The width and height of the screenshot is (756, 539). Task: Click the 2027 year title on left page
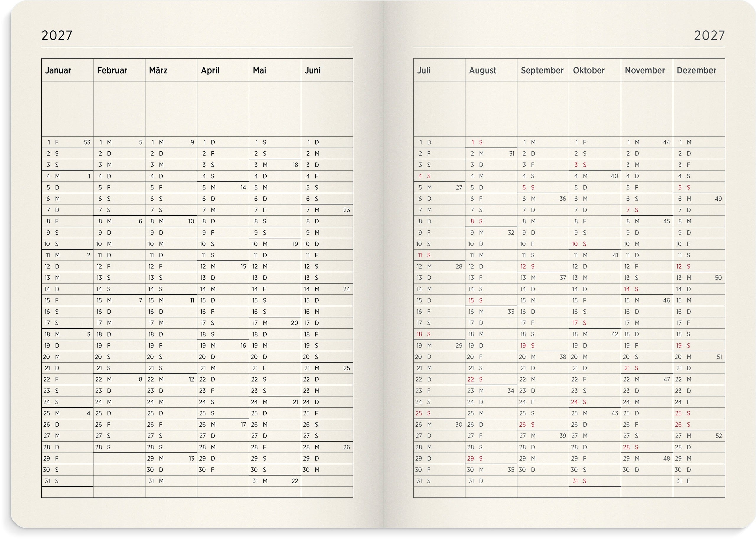57,35
